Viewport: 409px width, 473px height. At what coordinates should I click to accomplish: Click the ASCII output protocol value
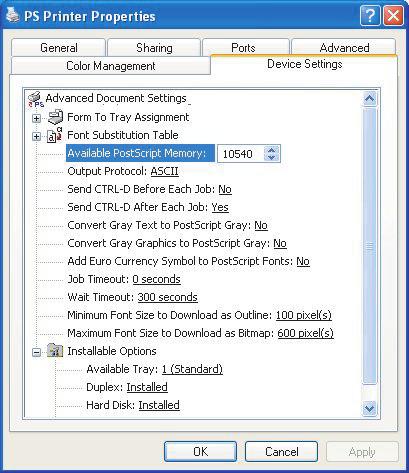coord(164,171)
